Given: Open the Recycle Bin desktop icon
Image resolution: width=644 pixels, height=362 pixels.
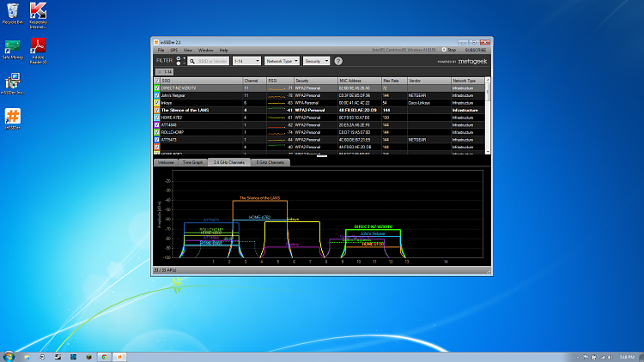Looking at the screenshot, I should (13, 14).
